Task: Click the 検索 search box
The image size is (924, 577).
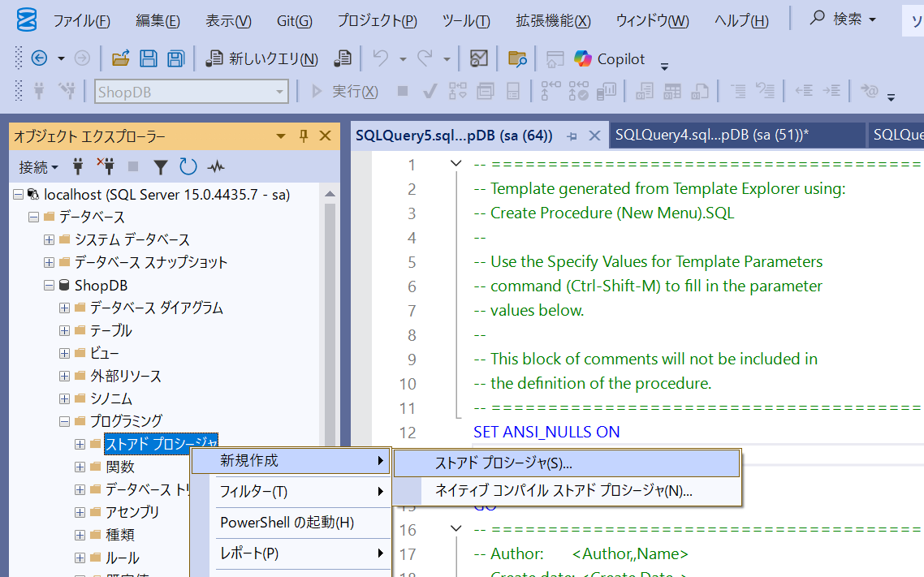Action: click(844, 19)
